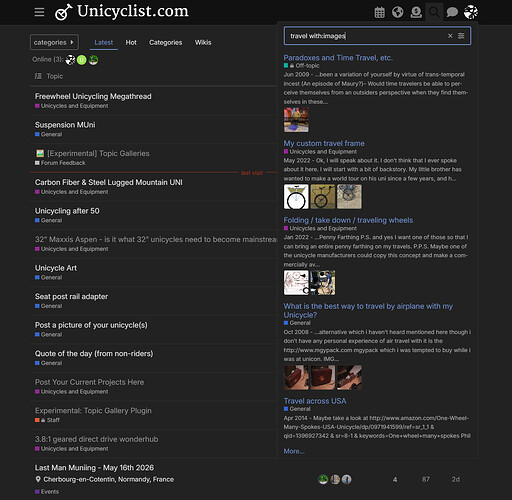Open third thumbnail in custom travel frame result
Viewport: 512px width, 500px height.
pyautogui.click(x=349, y=197)
